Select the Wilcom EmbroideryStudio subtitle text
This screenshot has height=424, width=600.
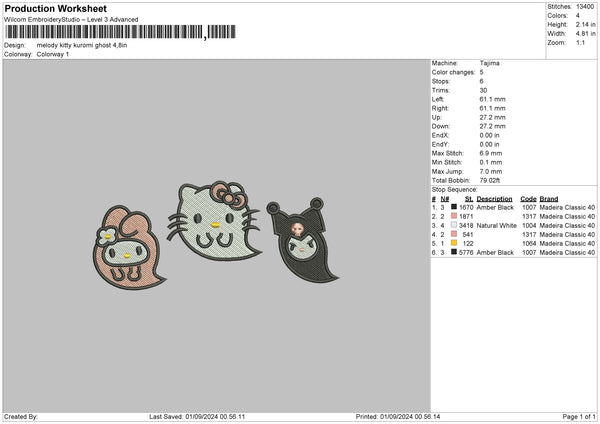pyautogui.click(x=71, y=20)
